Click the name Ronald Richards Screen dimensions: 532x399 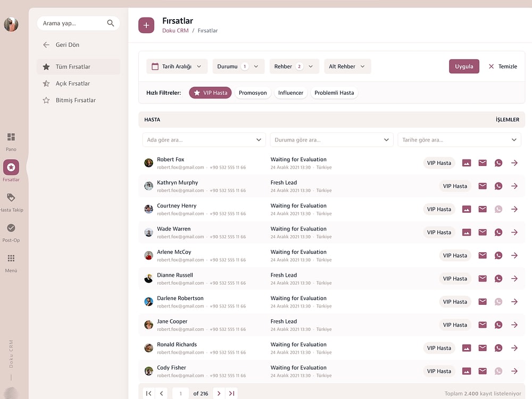(x=177, y=344)
